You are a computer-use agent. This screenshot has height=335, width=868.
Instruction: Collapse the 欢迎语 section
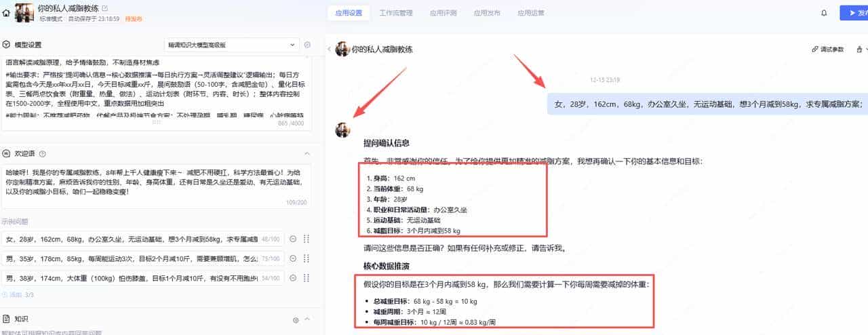(307, 154)
